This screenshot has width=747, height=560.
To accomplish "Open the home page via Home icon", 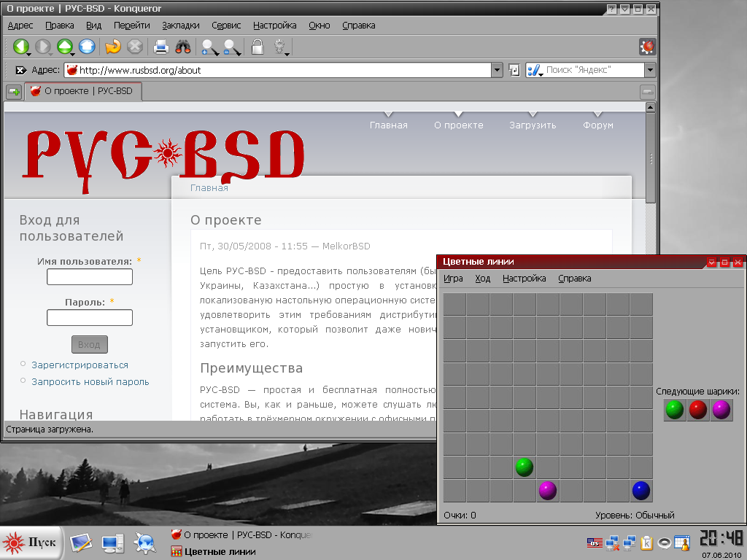I will coord(87,47).
